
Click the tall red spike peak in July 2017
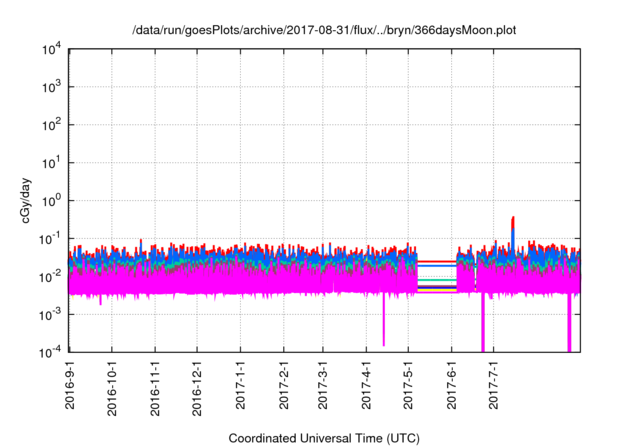513,218
